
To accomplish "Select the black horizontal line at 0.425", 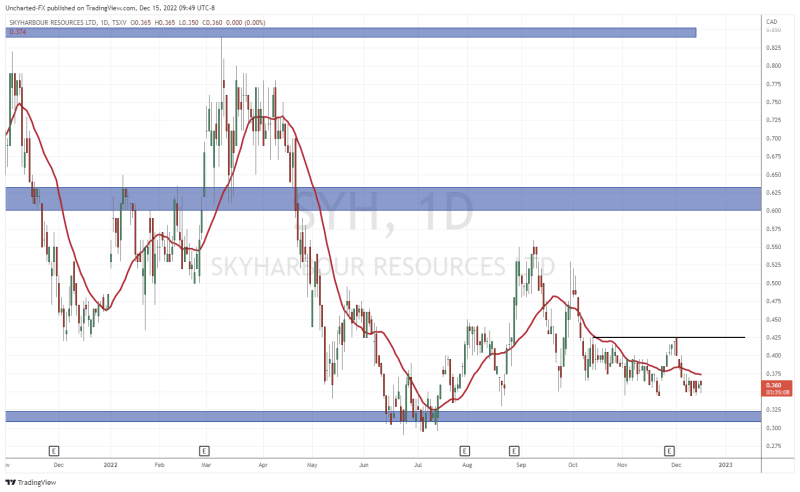I will 669,337.
